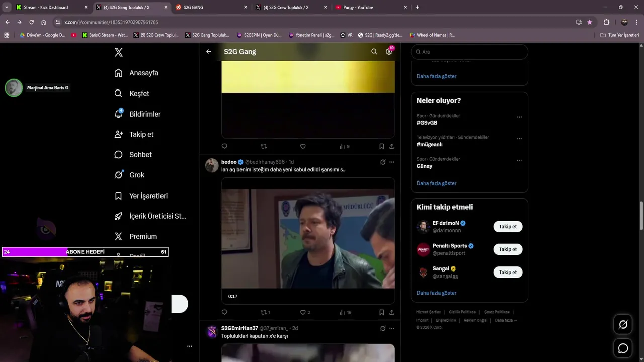View stats of top post with 9 views
The height and width of the screenshot is (362, 644).
pyautogui.click(x=345, y=146)
